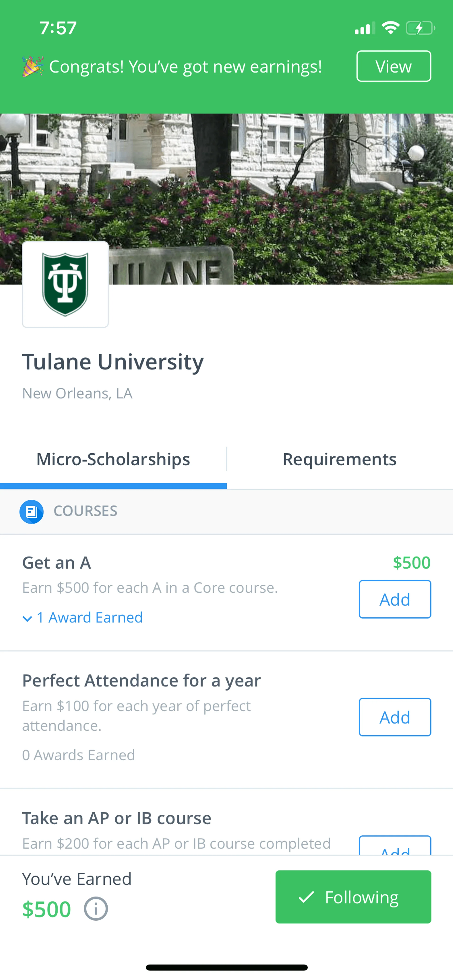
Task: Add a Perfect Attendance award
Action: [x=394, y=717]
